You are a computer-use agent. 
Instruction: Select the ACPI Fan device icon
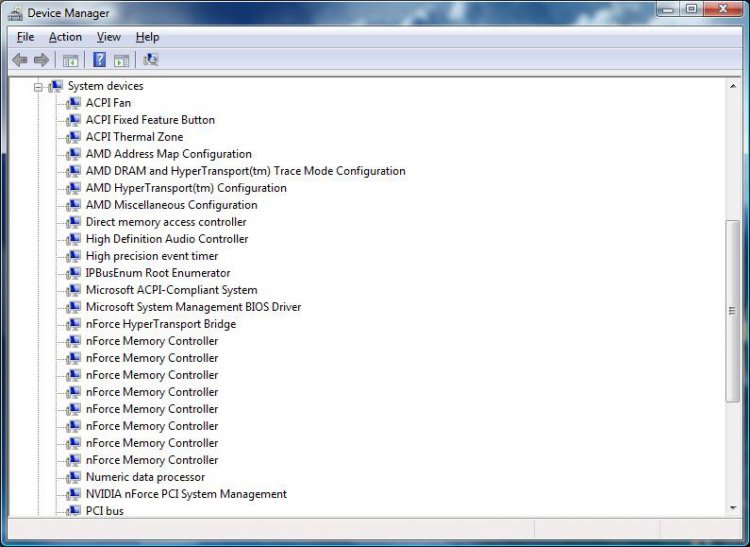click(x=73, y=103)
